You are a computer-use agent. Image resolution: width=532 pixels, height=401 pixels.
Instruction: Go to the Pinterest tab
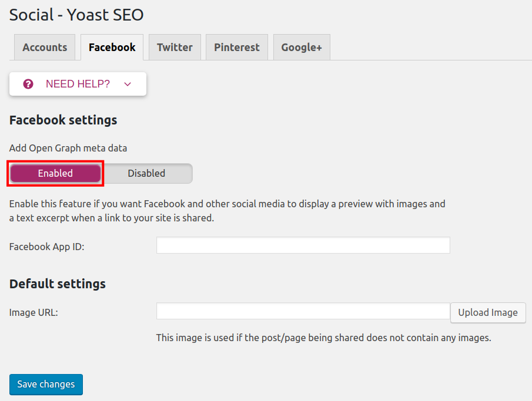(236, 48)
